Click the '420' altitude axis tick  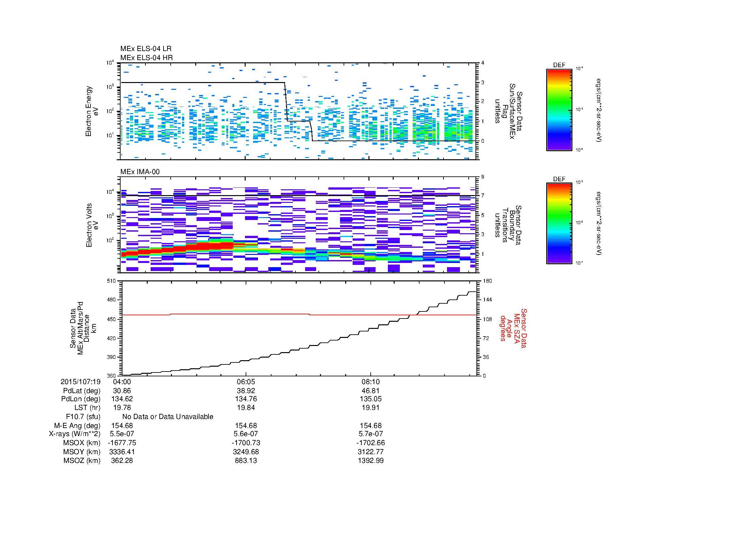[112, 338]
